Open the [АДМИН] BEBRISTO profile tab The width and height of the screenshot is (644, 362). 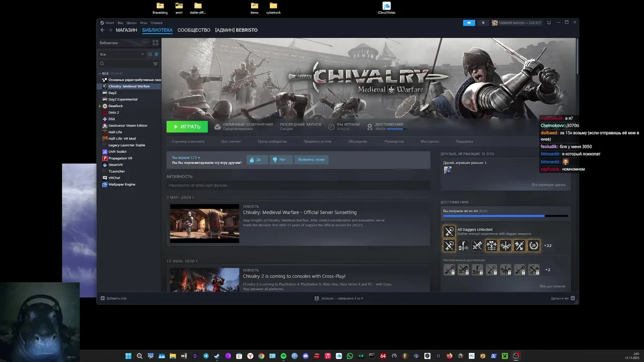pyautogui.click(x=236, y=30)
